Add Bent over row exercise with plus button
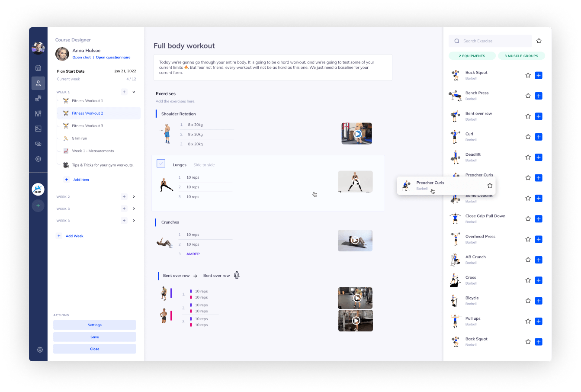This screenshot has width=581, height=392. (539, 116)
